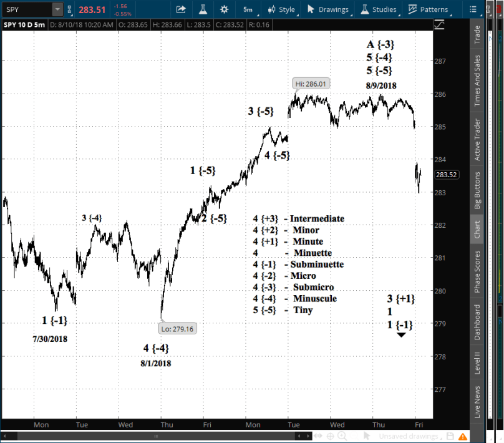The height and width of the screenshot is (443, 504).
Task: Open chart settings gear icon
Action: (225, 9)
